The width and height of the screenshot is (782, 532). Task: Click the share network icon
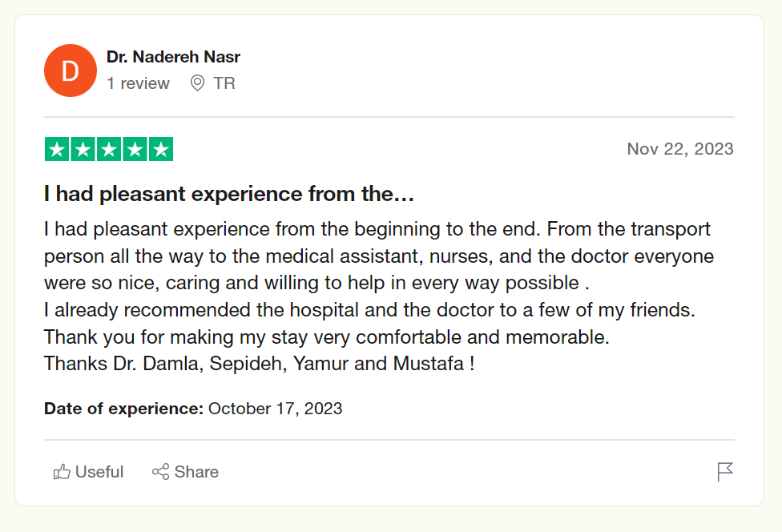(x=160, y=472)
